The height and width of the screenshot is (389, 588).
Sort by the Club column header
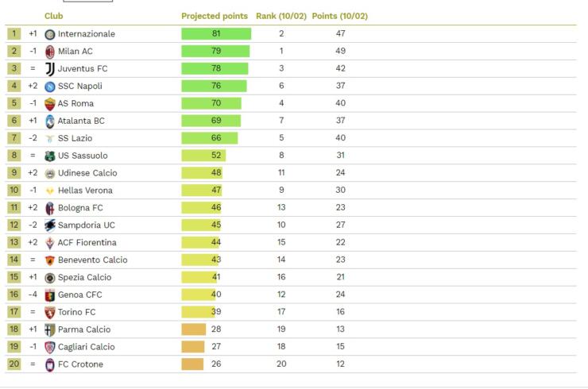pyautogui.click(x=54, y=16)
